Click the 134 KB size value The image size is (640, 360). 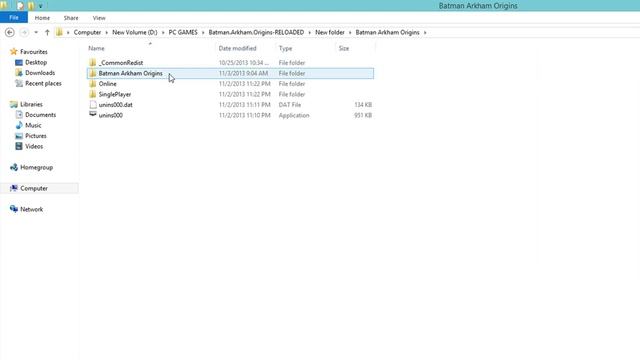tap(363, 105)
